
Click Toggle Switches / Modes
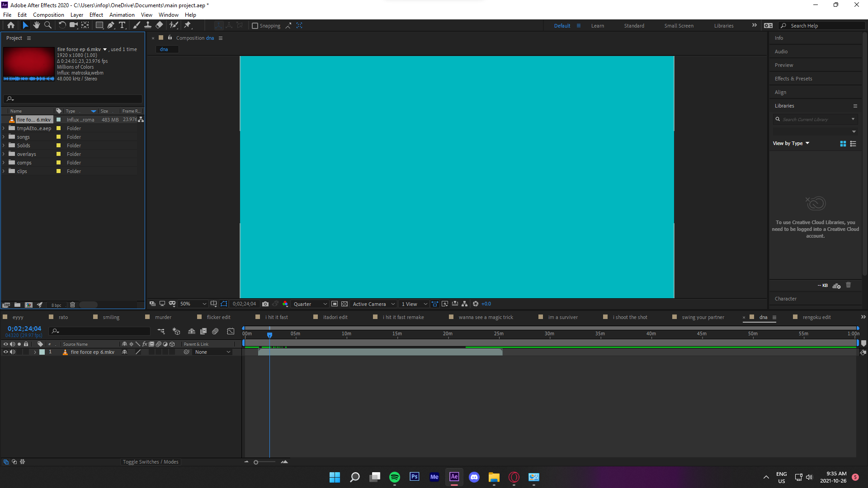click(151, 461)
